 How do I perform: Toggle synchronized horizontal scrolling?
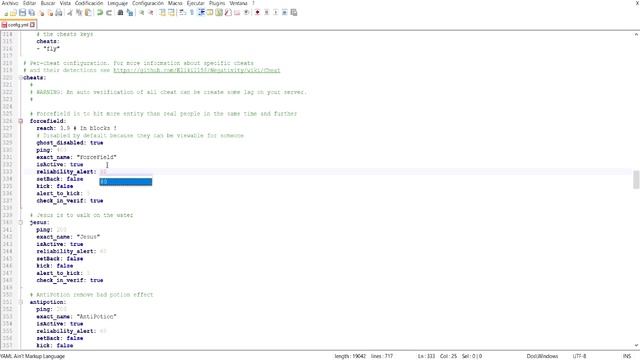pos(171,13)
